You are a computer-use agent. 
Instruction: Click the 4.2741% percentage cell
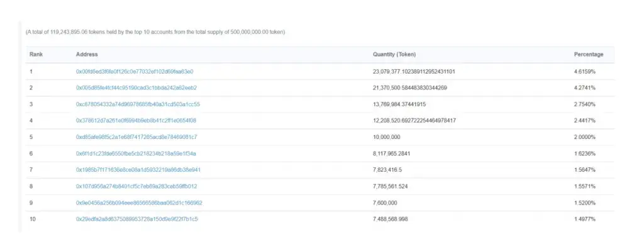pos(585,88)
